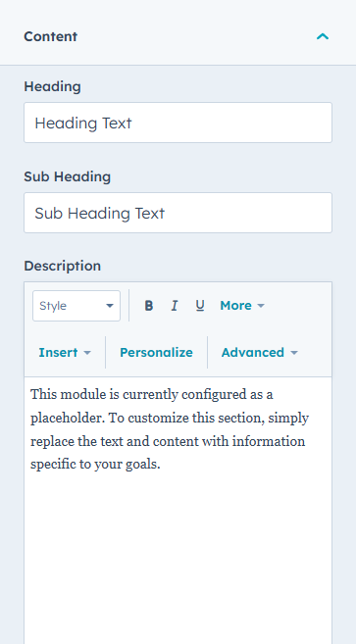Viewport: 356px width, 644px height.
Task: Click the small arrow beside More
Action: click(x=261, y=306)
